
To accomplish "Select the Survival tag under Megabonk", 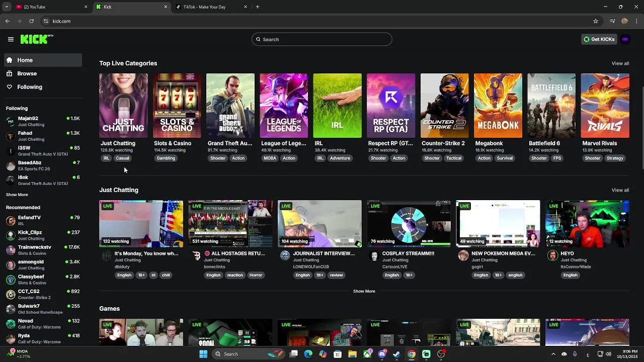I will (505, 158).
